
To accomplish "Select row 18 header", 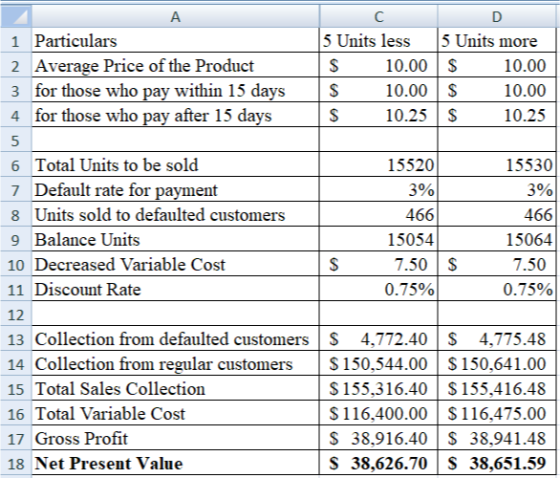I will tap(16, 463).
